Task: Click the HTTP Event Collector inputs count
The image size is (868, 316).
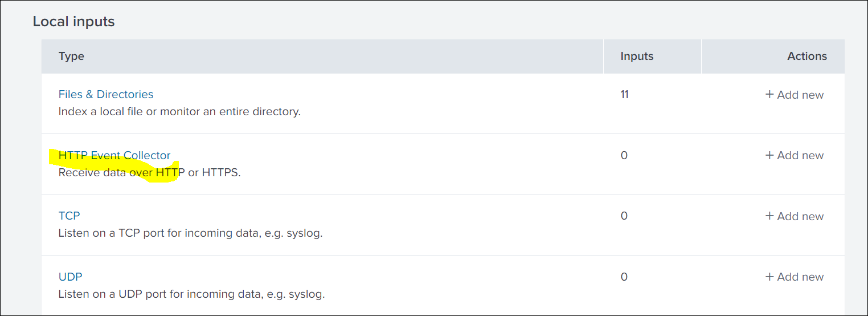Action: tap(624, 155)
